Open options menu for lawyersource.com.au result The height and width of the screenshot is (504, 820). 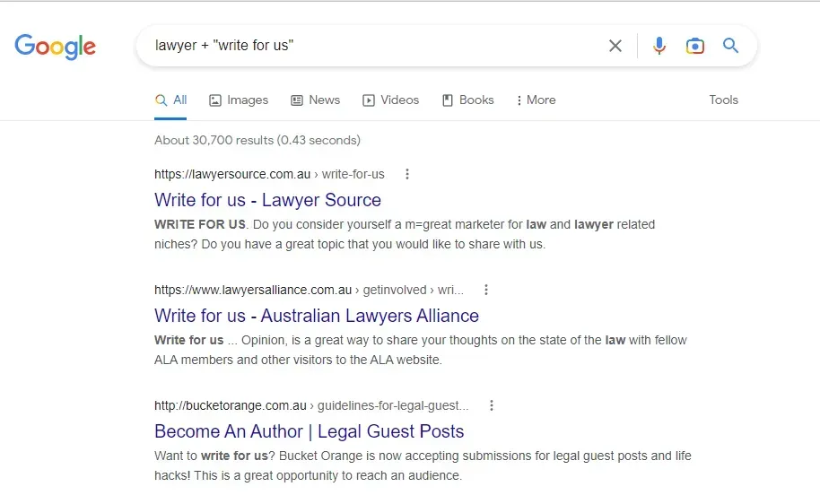(407, 174)
